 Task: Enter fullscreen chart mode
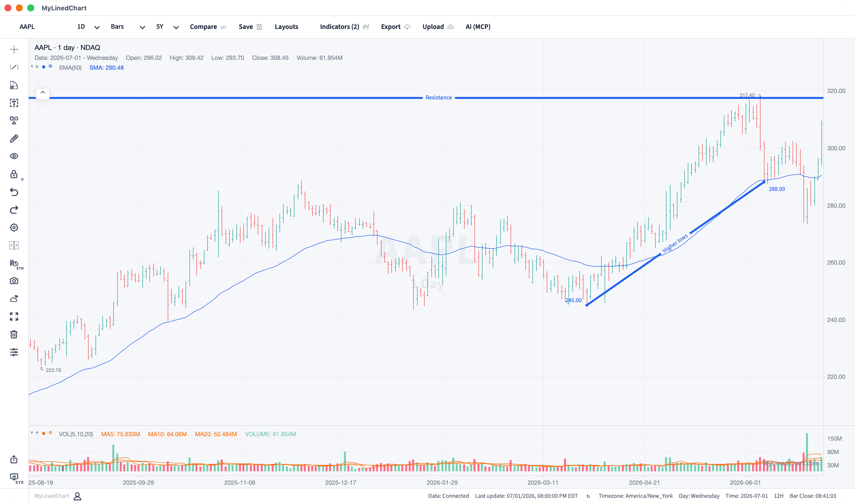pyautogui.click(x=14, y=317)
